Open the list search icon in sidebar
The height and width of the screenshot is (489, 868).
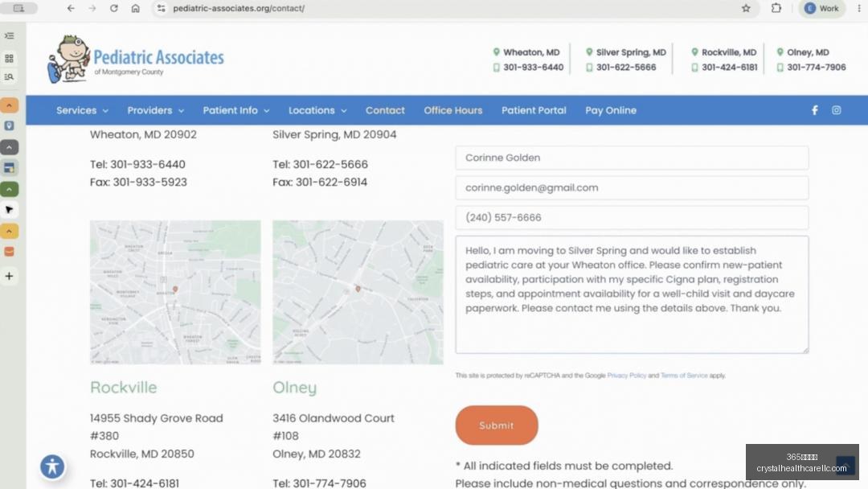10,77
